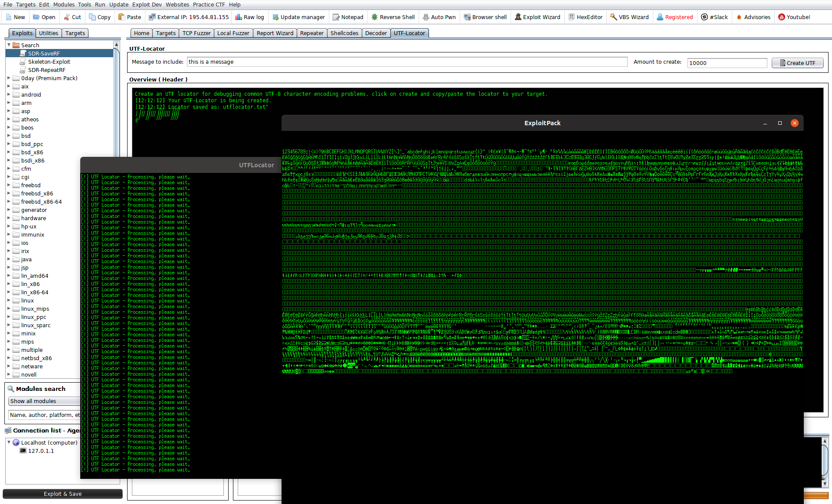Viewport: 832px width, 504px height.
Task: Click the Amount to create field
Action: pos(727,63)
